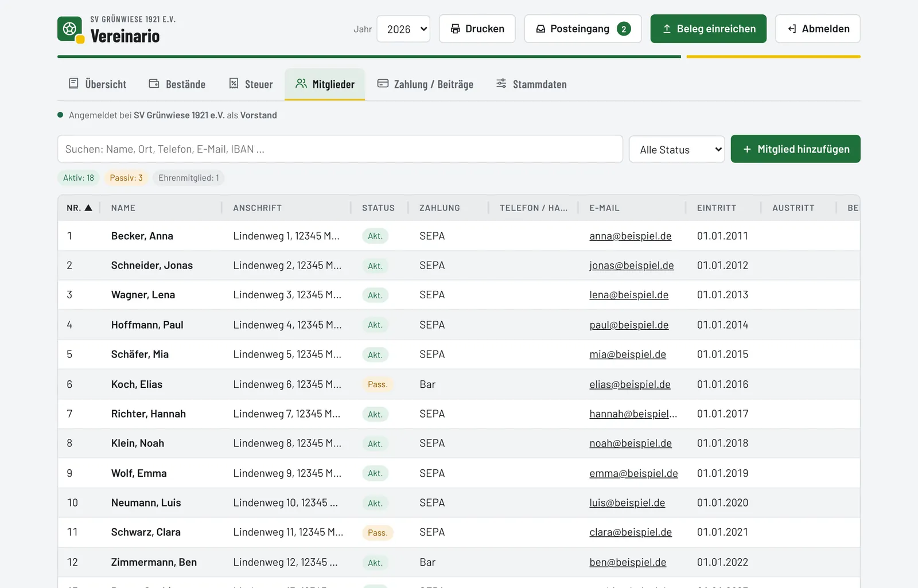
Task: Click address Lindenweg 4 of Hoffmann, Paul
Action: [x=287, y=325]
